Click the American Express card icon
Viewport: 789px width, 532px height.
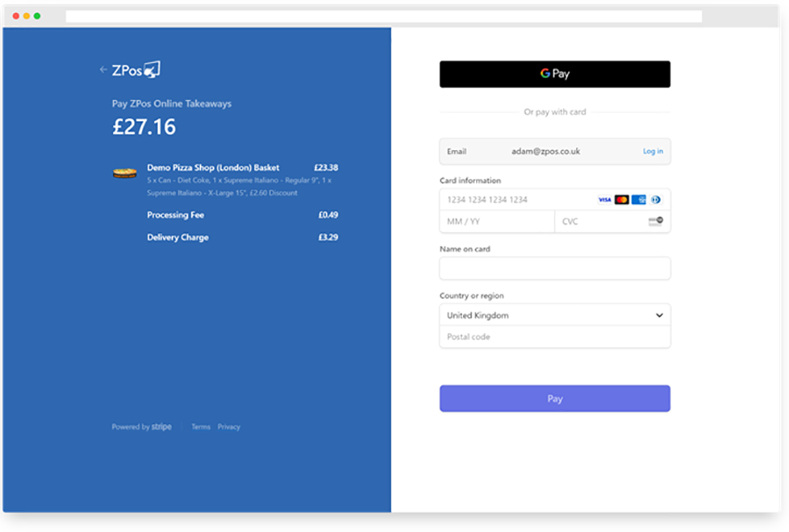coord(639,200)
